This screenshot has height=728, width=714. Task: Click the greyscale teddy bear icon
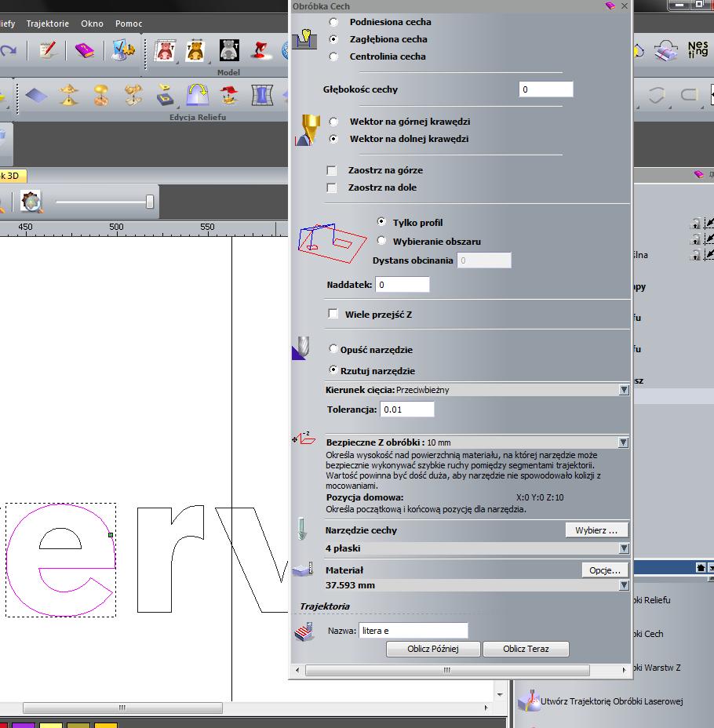[229, 51]
